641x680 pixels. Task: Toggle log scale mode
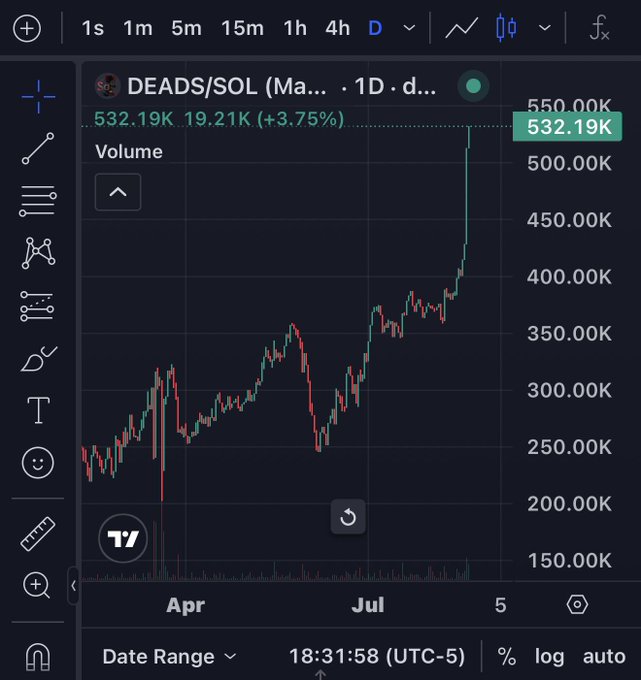[549, 657]
